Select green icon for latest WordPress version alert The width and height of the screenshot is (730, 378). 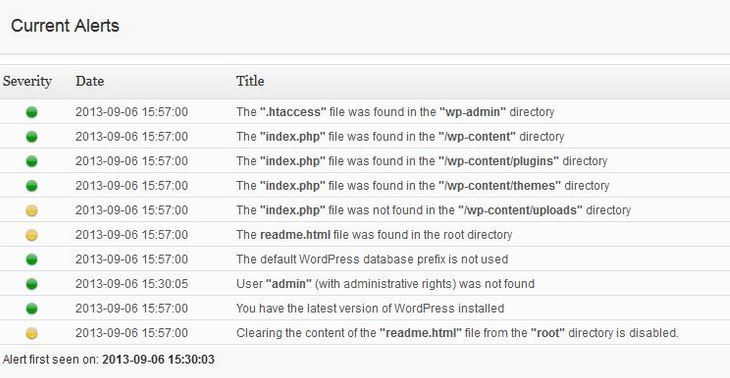[32, 309]
